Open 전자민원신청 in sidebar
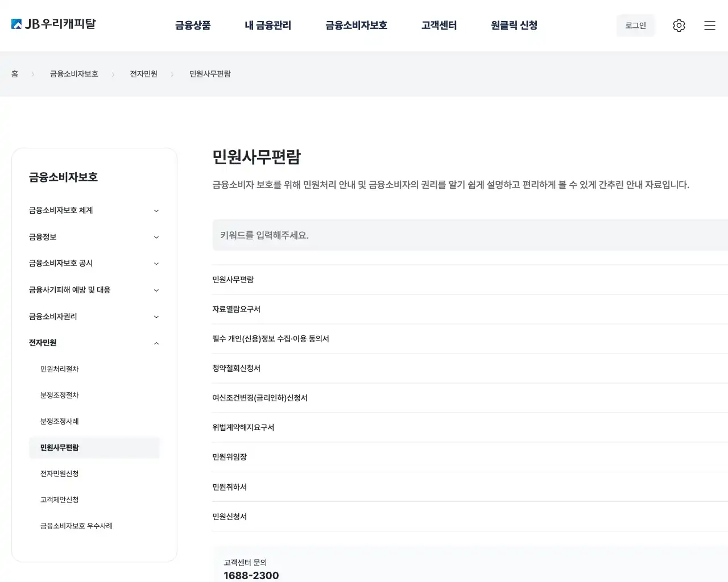 [x=60, y=473]
